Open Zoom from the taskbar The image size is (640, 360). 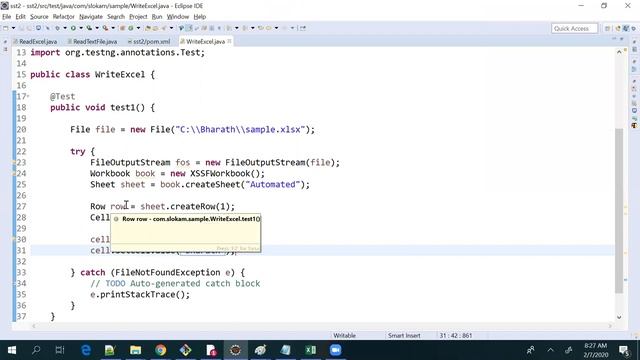coord(336,350)
